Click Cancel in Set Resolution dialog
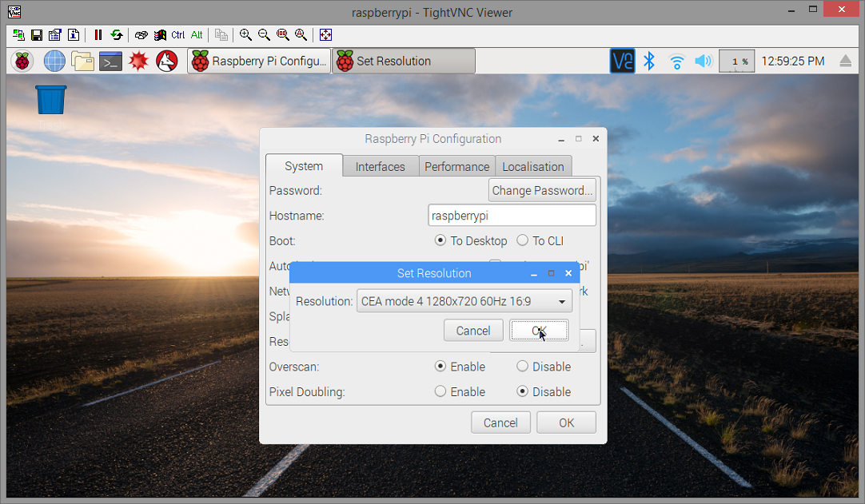 tap(473, 331)
